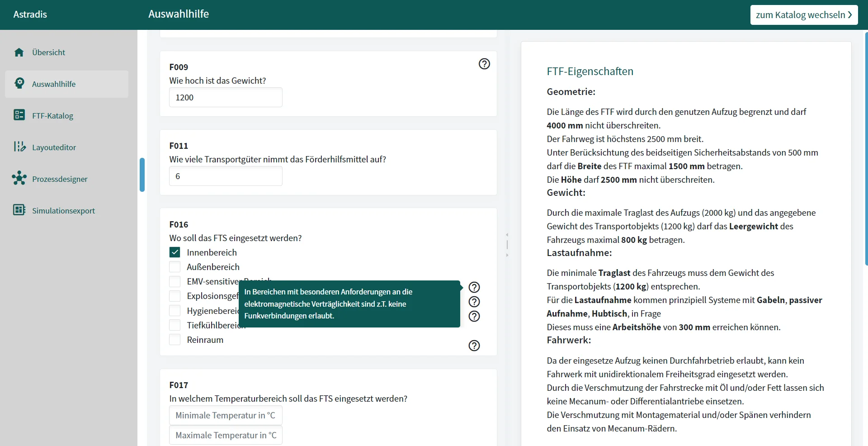The image size is (868, 446).
Task: Click the 'zum Katalog wechseln' button
Action: click(803, 15)
